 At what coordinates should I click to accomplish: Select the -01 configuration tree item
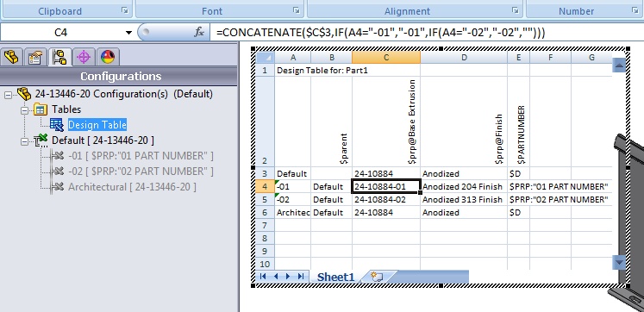coord(141,156)
